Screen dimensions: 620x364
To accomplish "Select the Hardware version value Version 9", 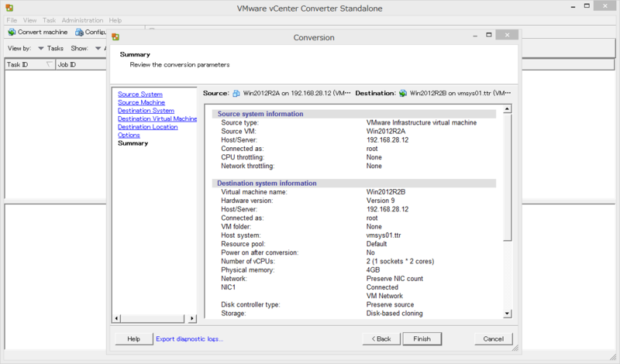I will 381,201.
